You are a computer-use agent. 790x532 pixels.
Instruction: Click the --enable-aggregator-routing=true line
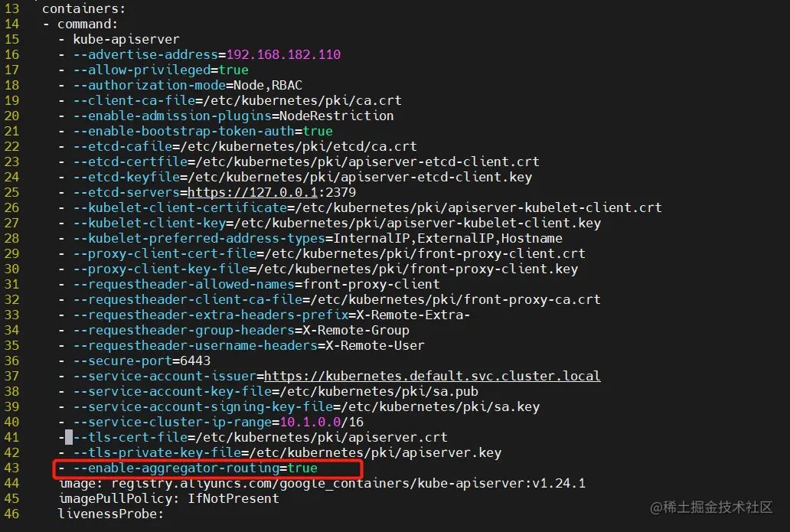[188, 468]
